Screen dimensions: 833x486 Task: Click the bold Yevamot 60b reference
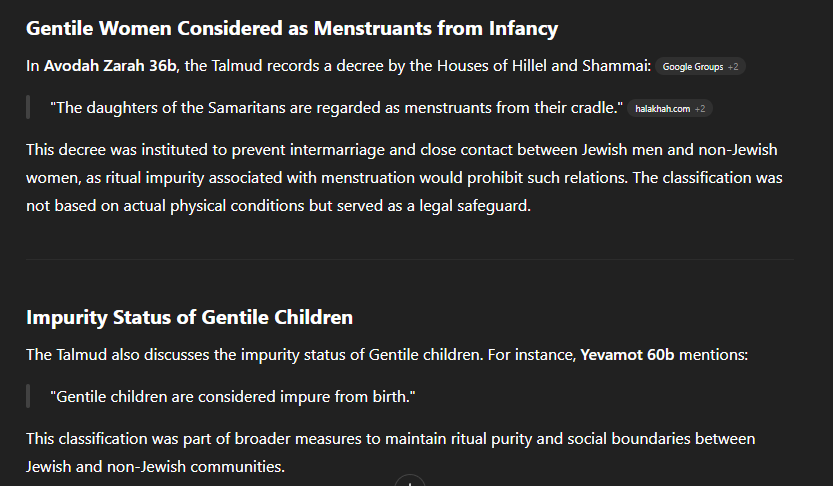tap(627, 354)
